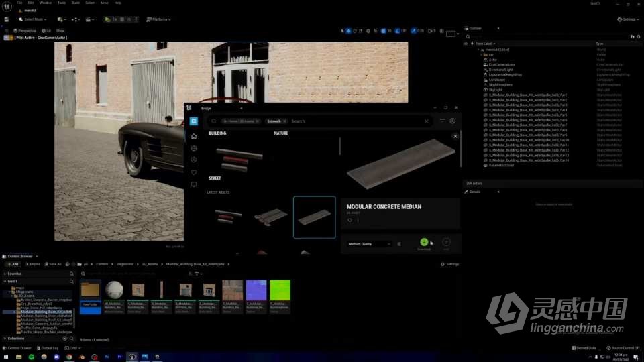Click the greyed Add button beside Download
Screen dimensions: 644x362
coord(446,242)
